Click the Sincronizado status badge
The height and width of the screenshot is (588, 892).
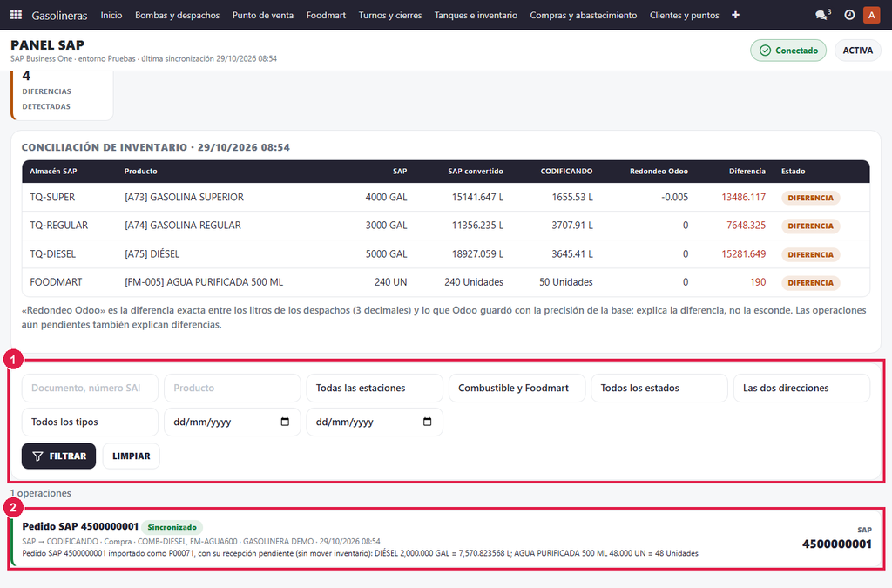172,527
